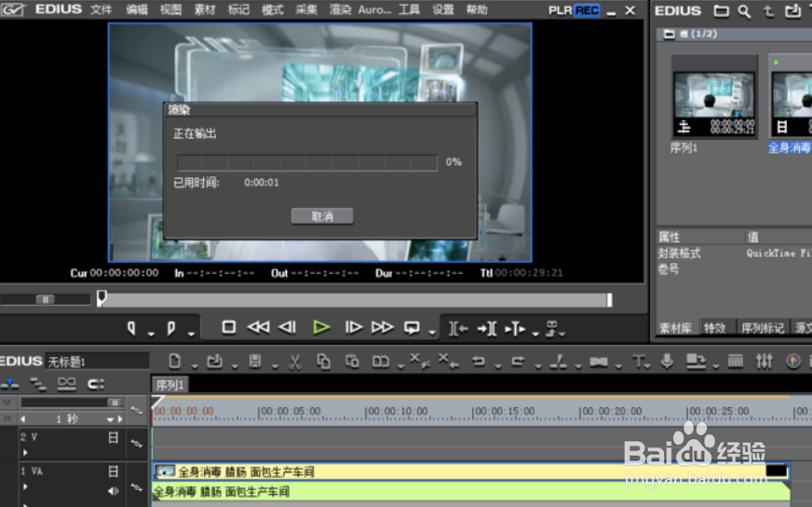Jump to next edit point icon

487,329
